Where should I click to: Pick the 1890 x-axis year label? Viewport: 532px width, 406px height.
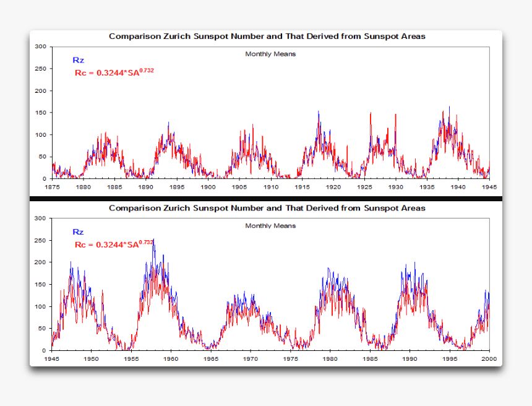(146, 187)
